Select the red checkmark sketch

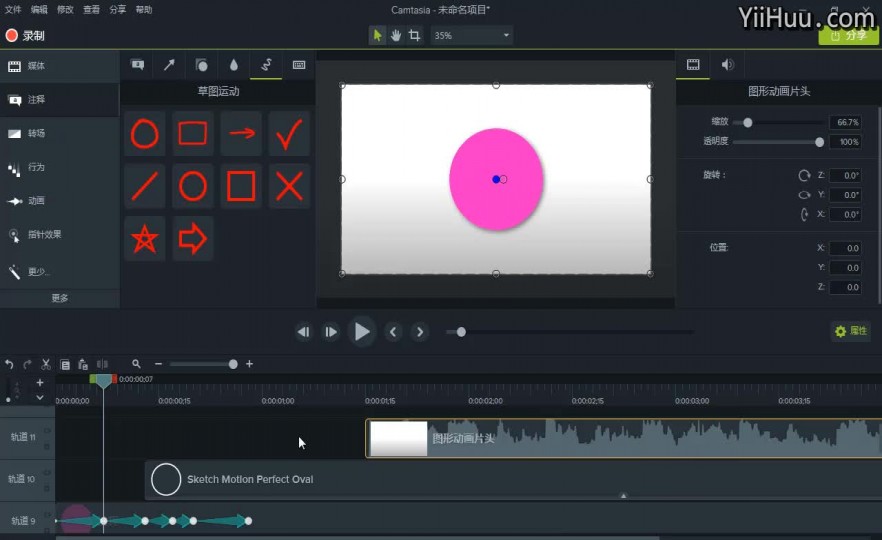coord(289,133)
